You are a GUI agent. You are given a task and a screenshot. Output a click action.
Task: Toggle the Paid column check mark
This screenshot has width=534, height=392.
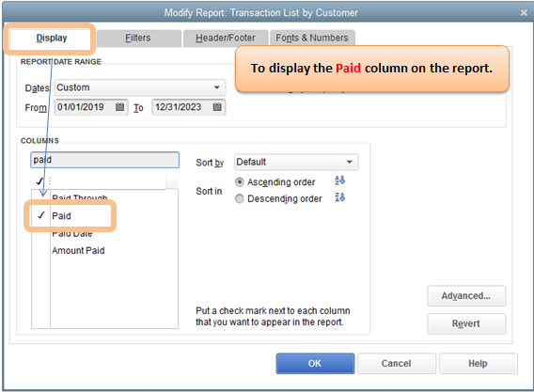click(x=41, y=215)
